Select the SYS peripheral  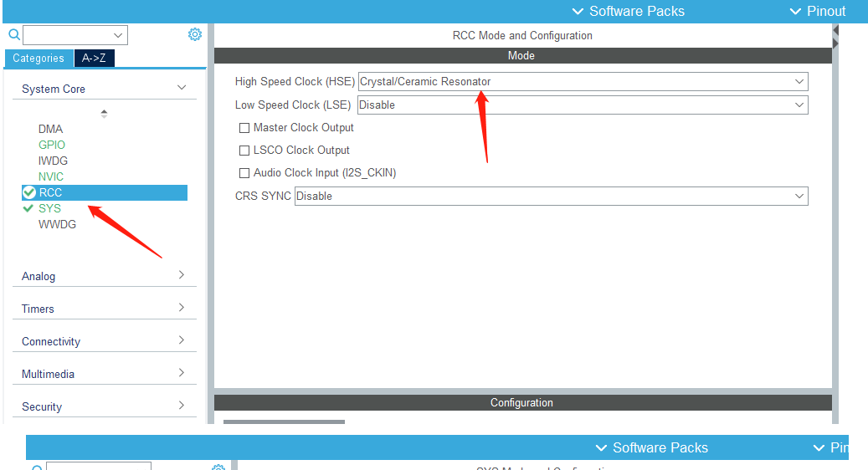(x=50, y=208)
